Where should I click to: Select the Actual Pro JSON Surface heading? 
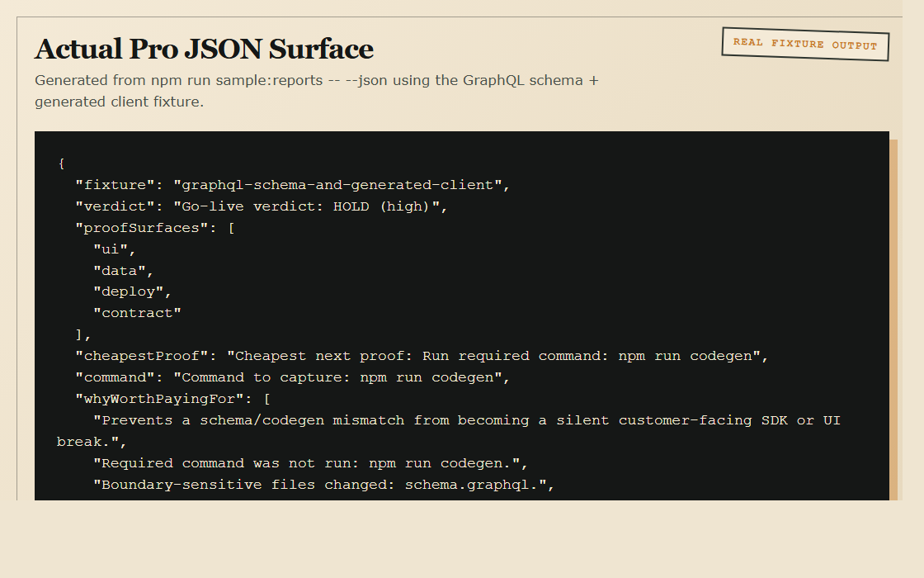click(x=203, y=49)
